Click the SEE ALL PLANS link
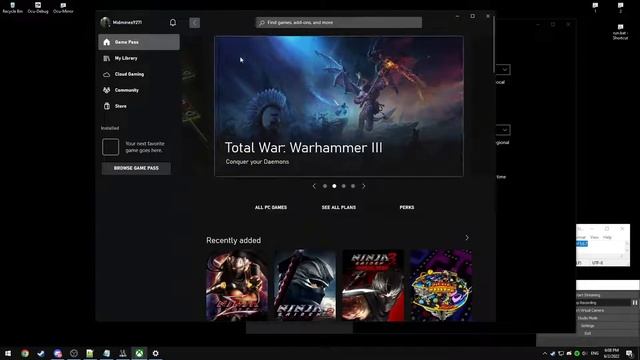 pos(339,207)
